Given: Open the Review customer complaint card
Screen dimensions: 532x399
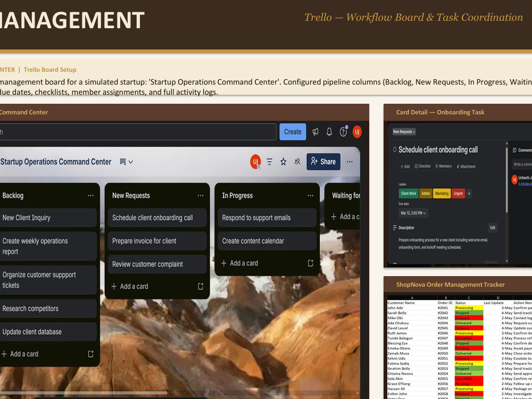Looking at the screenshot, I should (157, 264).
